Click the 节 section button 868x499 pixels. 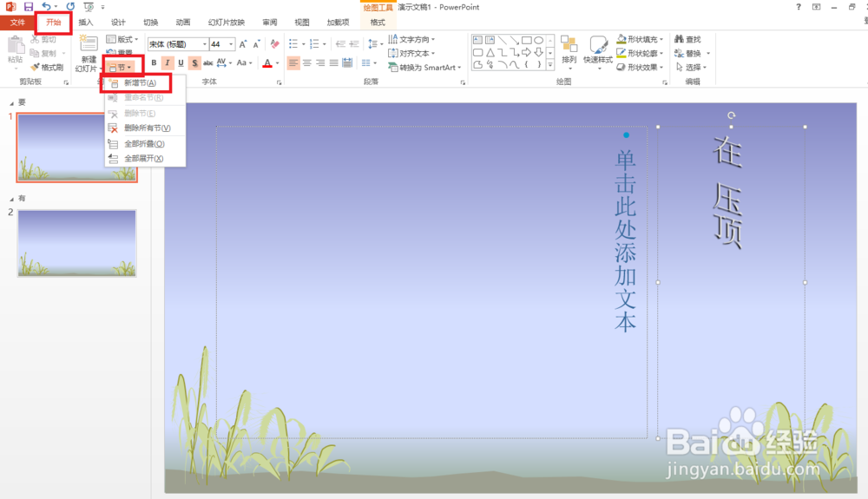point(120,67)
